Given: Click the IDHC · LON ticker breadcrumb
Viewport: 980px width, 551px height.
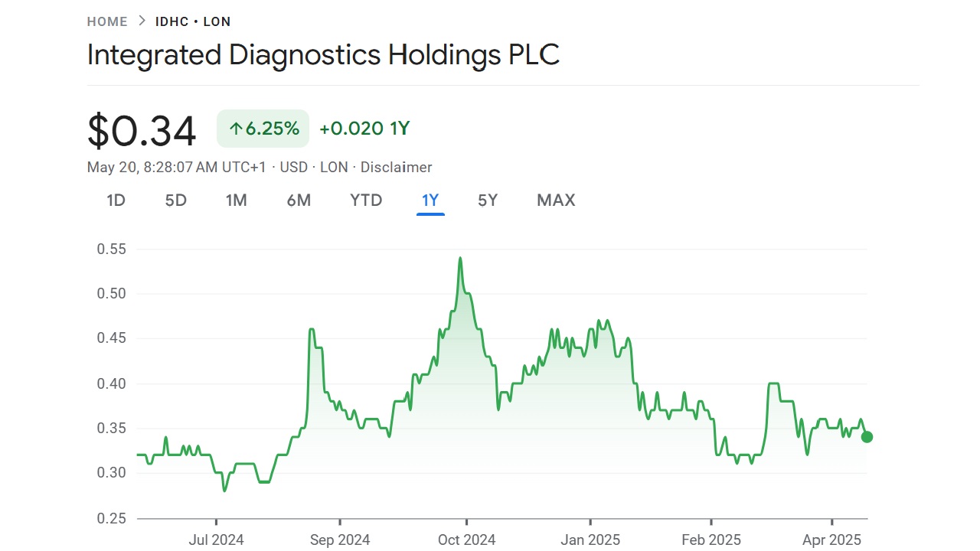Looking at the screenshot, I should 193,21.
